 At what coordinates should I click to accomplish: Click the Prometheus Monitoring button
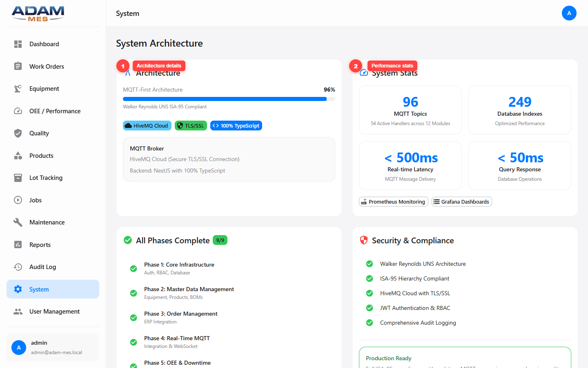[x=393, y=202]
